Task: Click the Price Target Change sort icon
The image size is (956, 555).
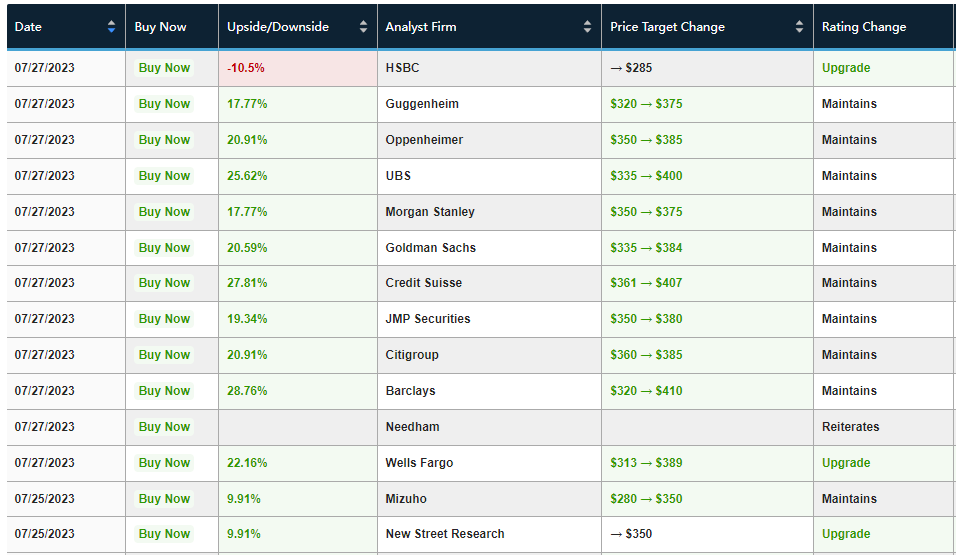Action: click(x=799, y=27)
